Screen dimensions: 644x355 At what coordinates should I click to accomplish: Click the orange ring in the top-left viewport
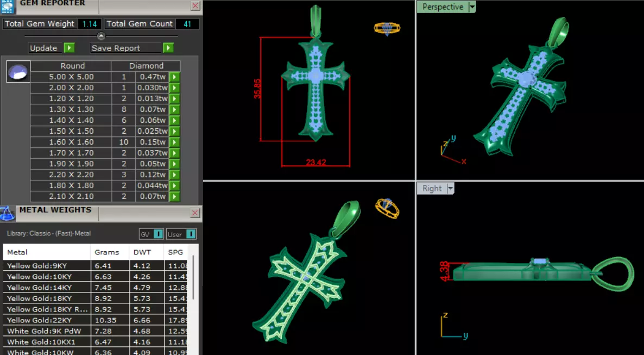pyautogui.click(x=387, y=28)
